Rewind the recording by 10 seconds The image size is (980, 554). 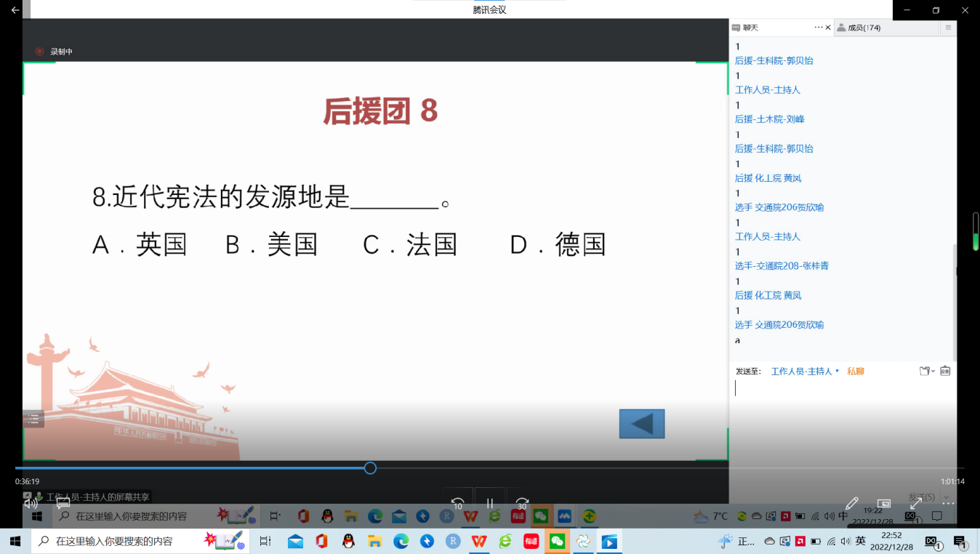point(457,503)
